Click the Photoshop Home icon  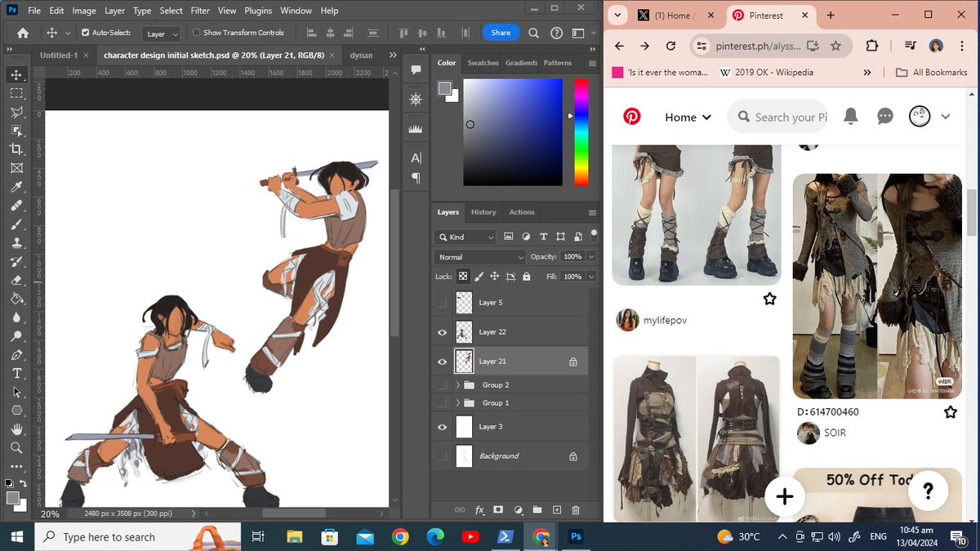pyautogui.click(x=23, y=33)
